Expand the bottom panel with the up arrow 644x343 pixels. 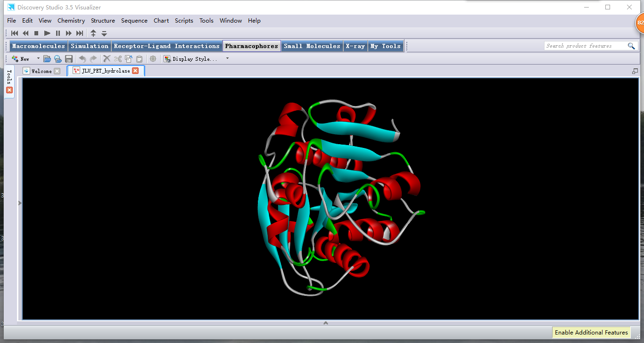(325, 323)
